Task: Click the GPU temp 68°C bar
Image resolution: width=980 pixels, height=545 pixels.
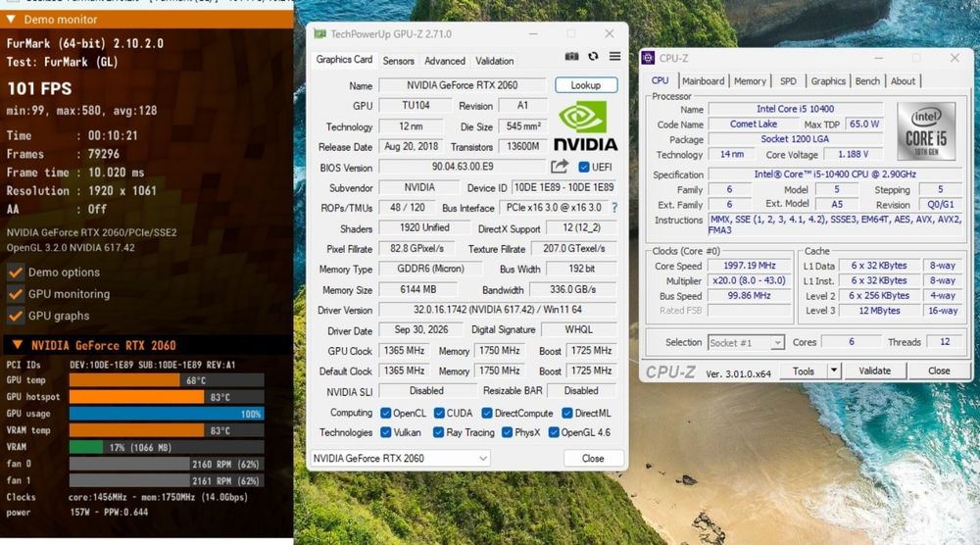Action: [x=167, y=380]
